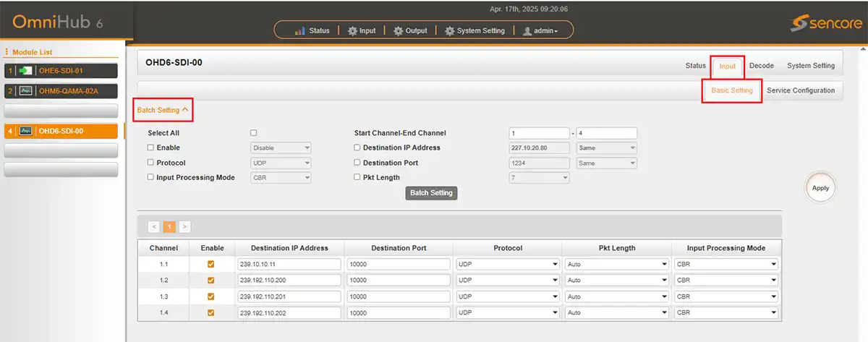The height and width of the screenshot is (342, 868).
Task: Click the gear icon beside System Setting menu
Action: pyautogui.click(x=450, y=30)
